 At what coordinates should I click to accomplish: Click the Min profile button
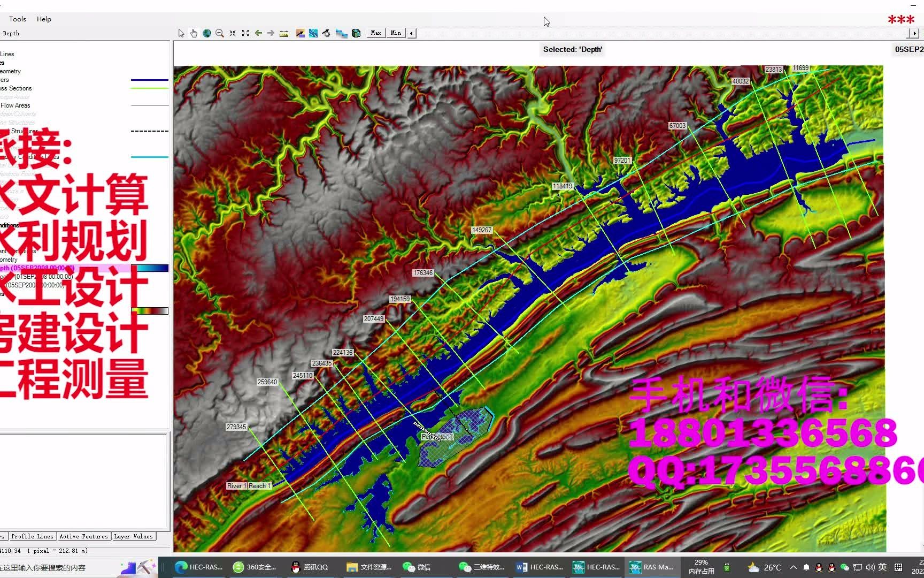coord(396,33)
